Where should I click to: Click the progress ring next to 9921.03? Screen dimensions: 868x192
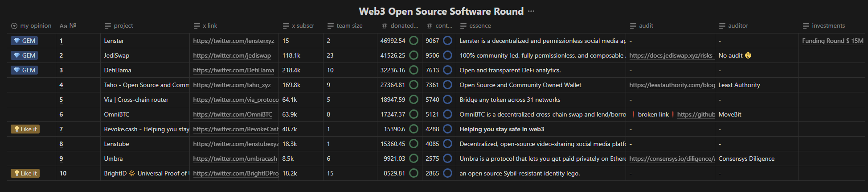point(414,159)
